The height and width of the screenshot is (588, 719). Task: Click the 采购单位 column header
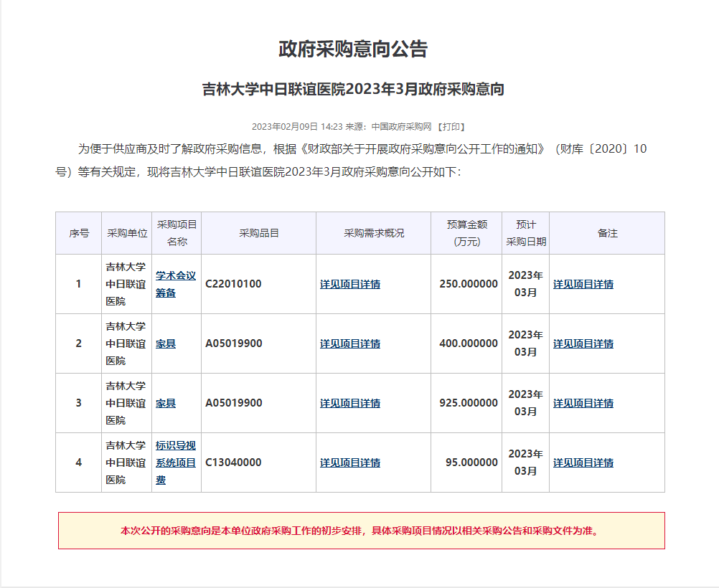[127, 233]
